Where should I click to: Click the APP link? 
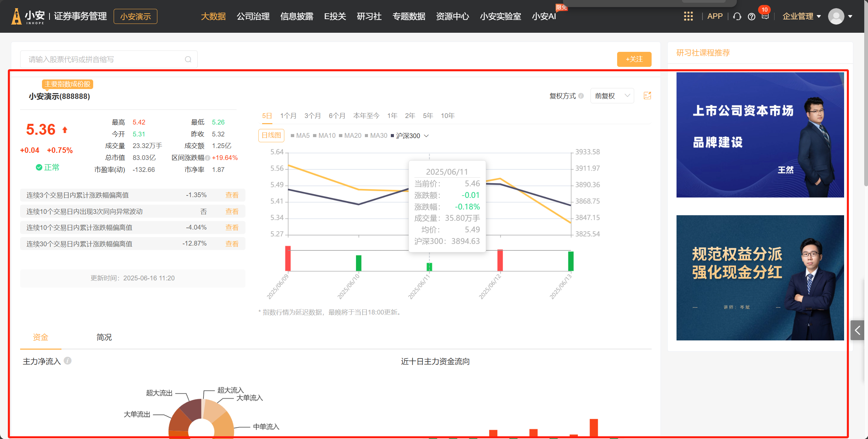[x=715, y=16]
